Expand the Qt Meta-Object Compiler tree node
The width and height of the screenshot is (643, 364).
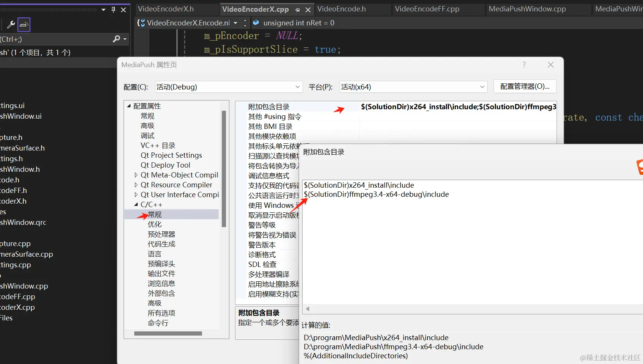(x=136, y=175)
